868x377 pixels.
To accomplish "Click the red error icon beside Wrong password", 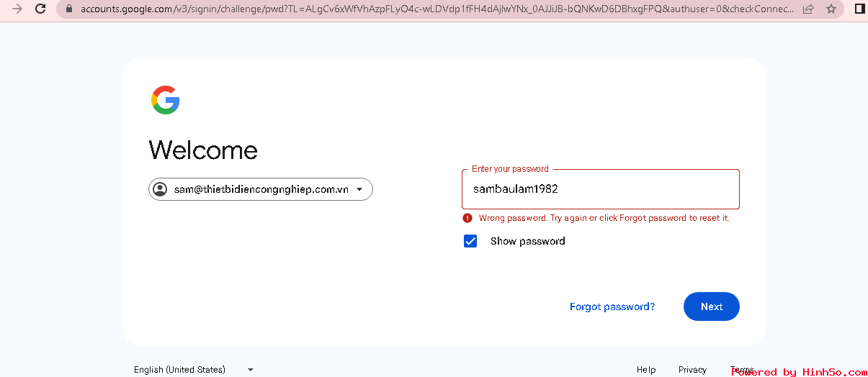I will tap(467, 218).
